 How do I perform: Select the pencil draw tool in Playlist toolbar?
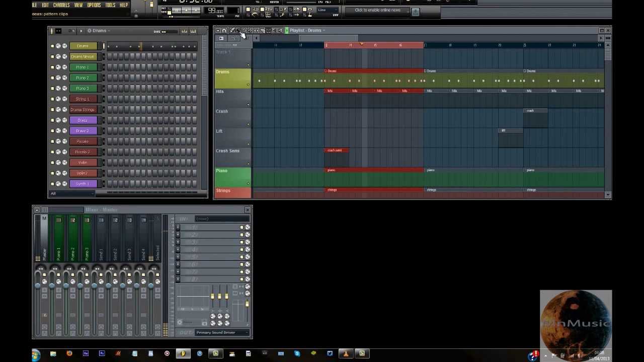pos(231,31)
